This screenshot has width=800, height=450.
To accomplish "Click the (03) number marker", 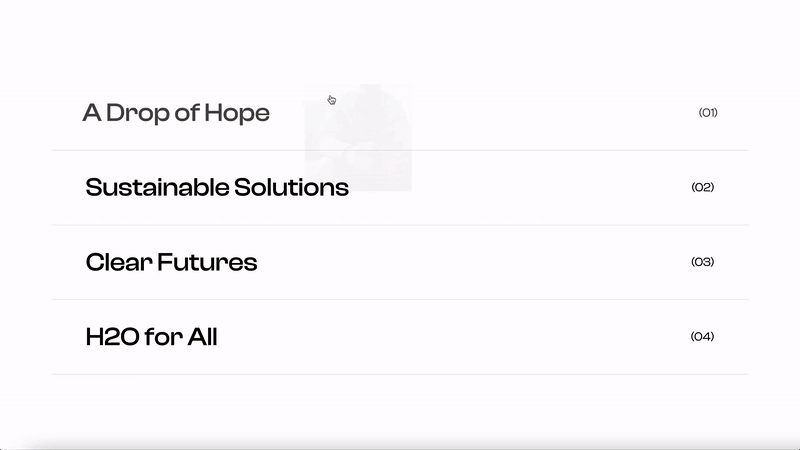I will [x=703, y=262].
